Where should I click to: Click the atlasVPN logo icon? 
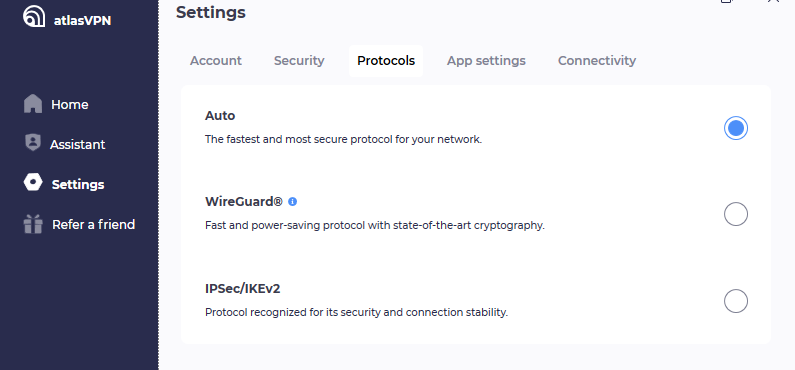pyautogui.click(x=34, y=17)
